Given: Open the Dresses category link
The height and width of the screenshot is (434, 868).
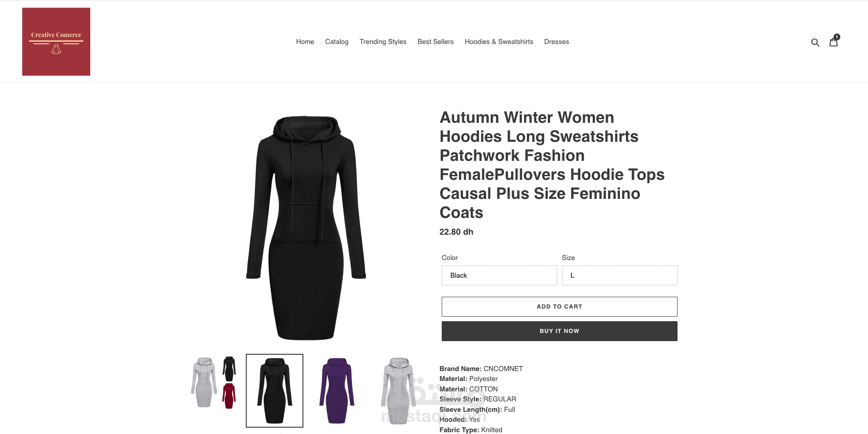Looking at the screenshot, I should 556,42.
